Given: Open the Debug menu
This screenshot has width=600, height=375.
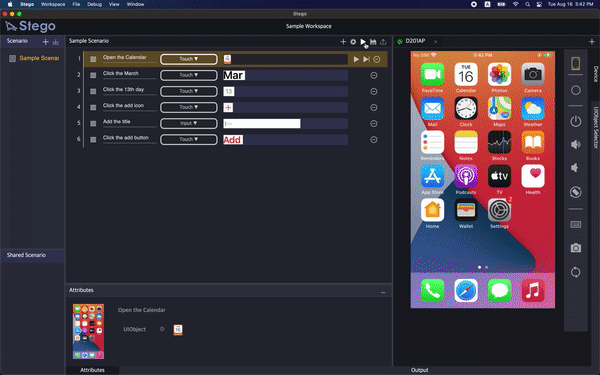Looking at the screenshot, I should pos(94,4).
